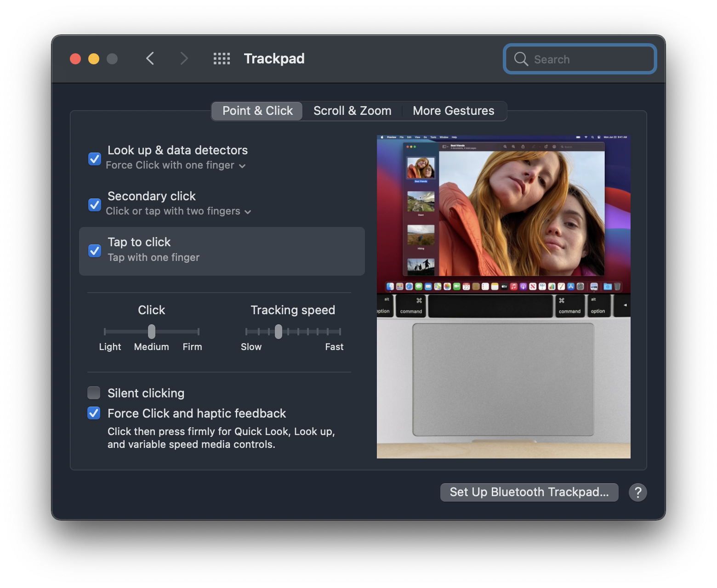Close the Trackpad window with red button
The image size is (717, 588).
pos(75,59)
